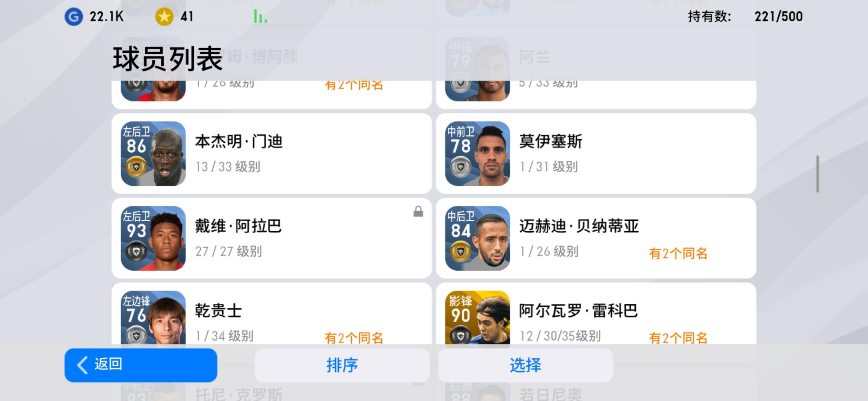The width and height of the screenshot is (868, 401).
Task: Tap the 持有数 221/500 counter
Action: click(745, 17)
